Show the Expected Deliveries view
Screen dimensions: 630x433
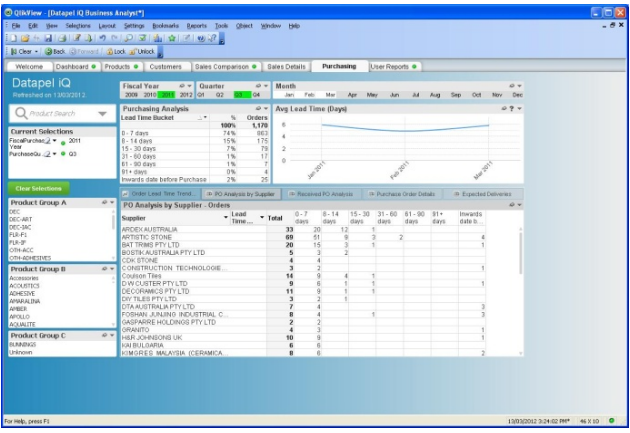pyautogui.click(x=483, y=194)
